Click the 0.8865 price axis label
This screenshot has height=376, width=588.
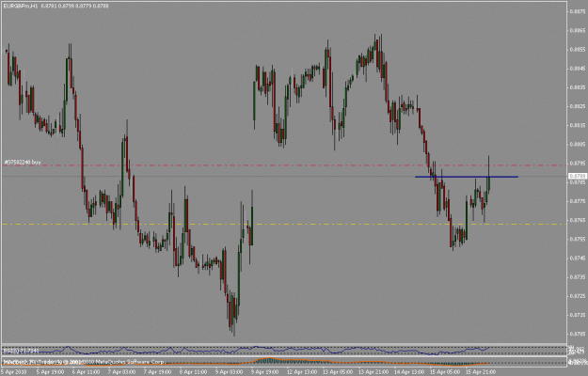pyautogui.click(x=578, y=31)
